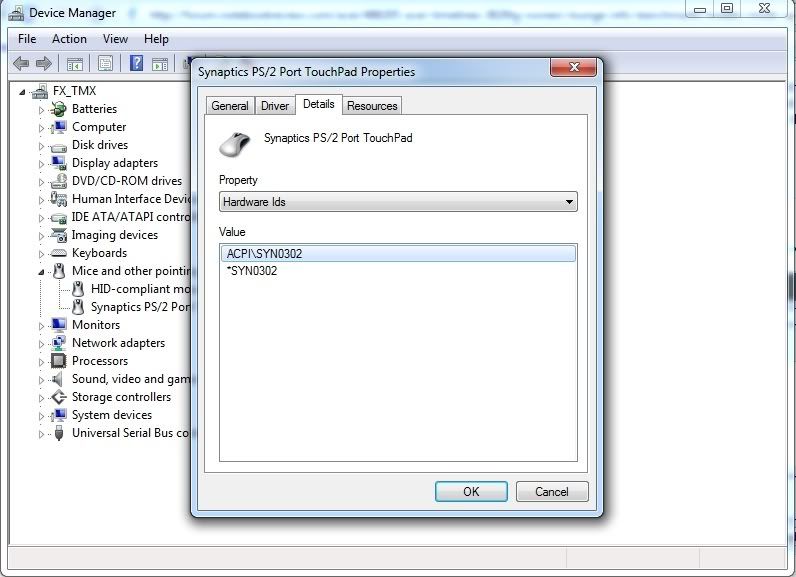Expand the Computer node
The width and height of the screenshot is (796, 577).
pyautogui.click(x=41, y=128)
